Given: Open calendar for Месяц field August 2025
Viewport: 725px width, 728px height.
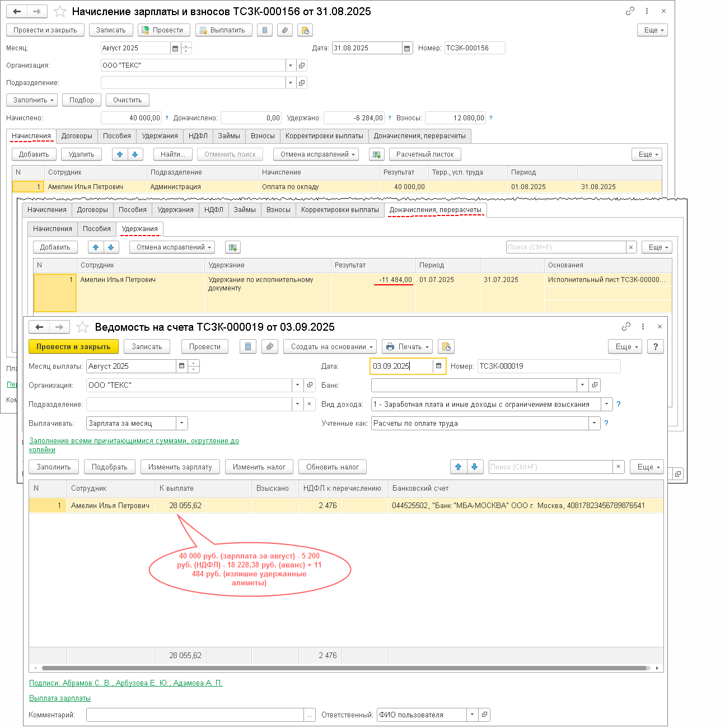Looking at the screenshot, I should 175,48.
